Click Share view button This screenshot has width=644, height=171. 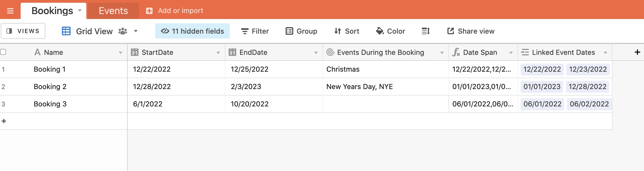(x=471, y=31)
